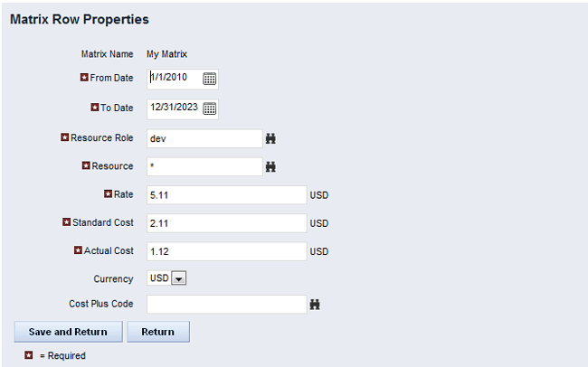Browse Cost Plus Code with binoculars icon
The image size is (588, 367).
(x=315, y=305)
